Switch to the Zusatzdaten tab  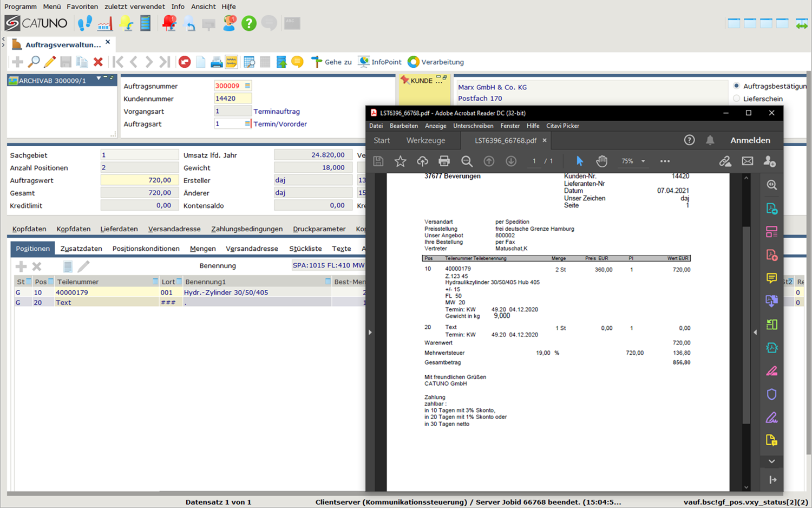click(x=81, y=249)
